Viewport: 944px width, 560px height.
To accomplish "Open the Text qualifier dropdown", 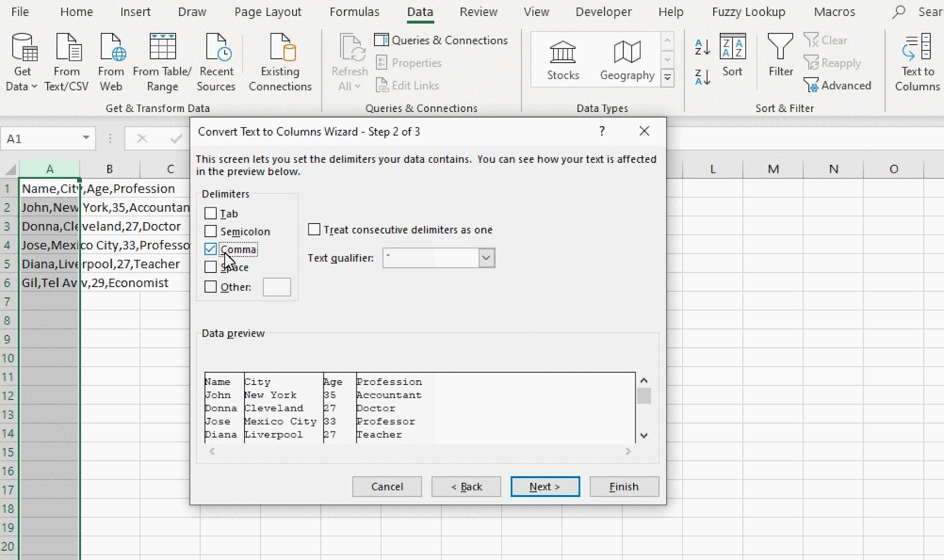I will 486,258.
